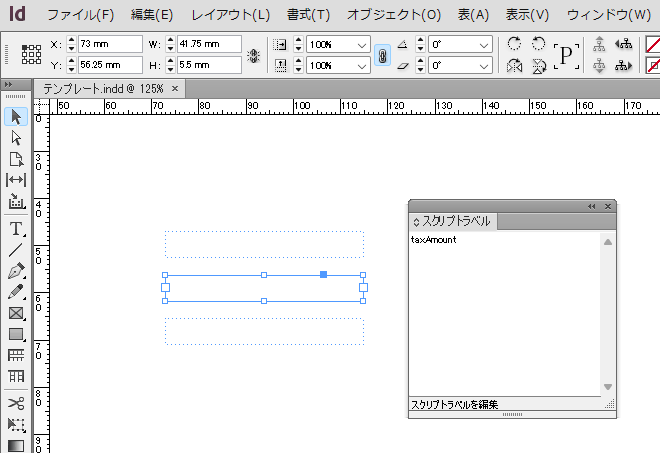This screenshot has height=453, width=660.
Task: Select the Type tool
Action: pos(16,228)
